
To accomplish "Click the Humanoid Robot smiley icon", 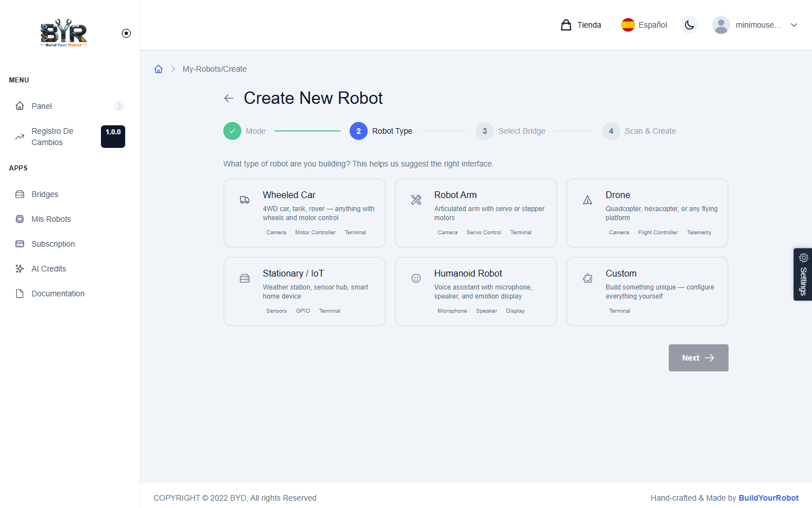I will coord(416,278).
